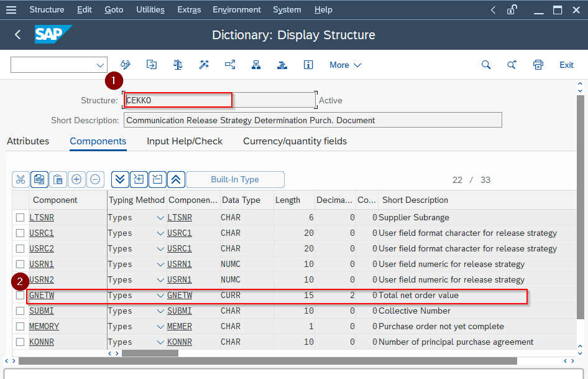Select the GNETW row checkbox
Viewport: 588px width, 379px height.
(x=21, y=295)
